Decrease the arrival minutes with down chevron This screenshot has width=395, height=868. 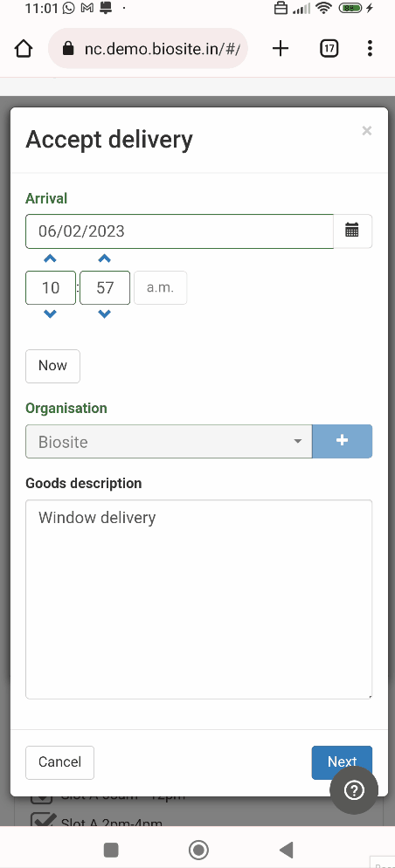point(104,313)
